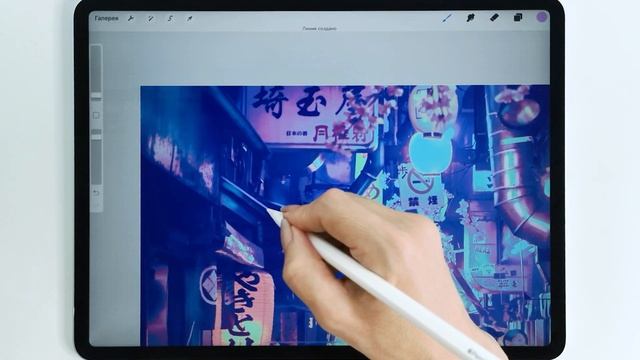Select the Brush paint tool
The height and width of the screenshot is (360, 640).
coord(447,18)
